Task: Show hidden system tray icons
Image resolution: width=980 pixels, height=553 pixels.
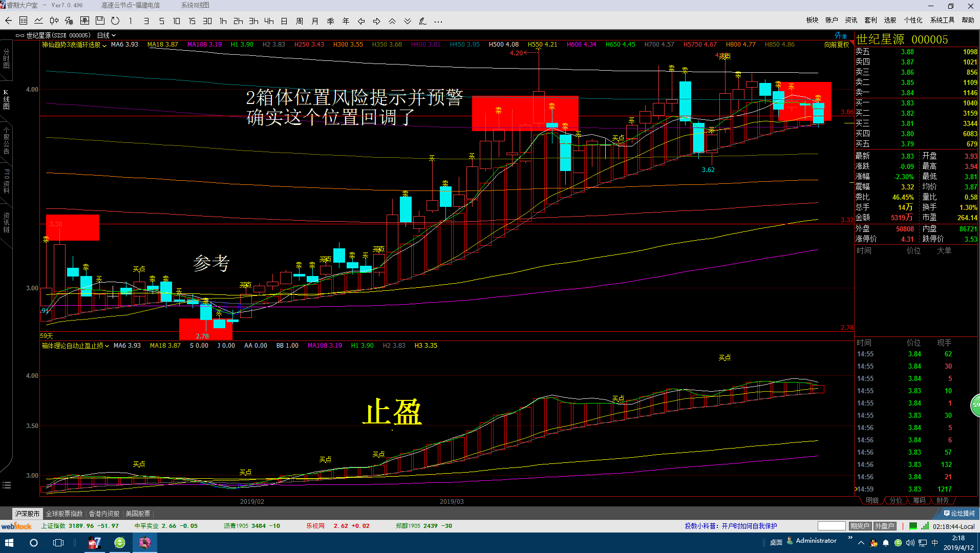Action: (x=861, y=543)
